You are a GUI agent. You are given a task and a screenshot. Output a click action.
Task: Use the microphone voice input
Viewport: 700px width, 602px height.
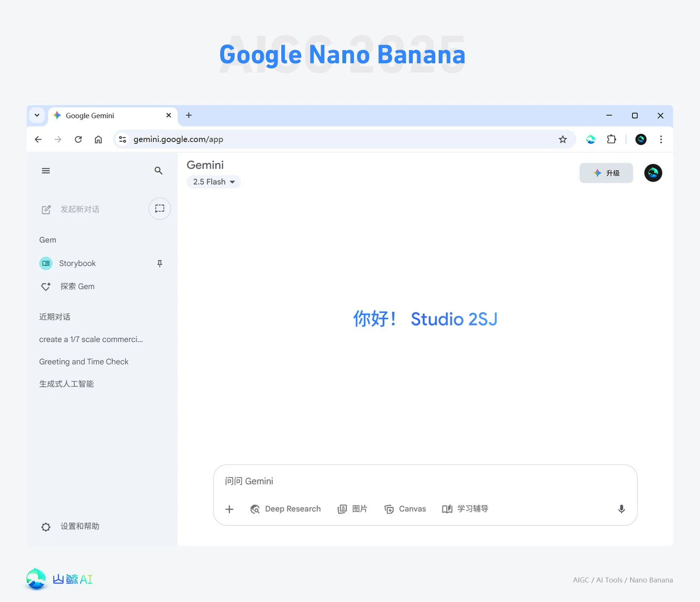click(621, 509)
